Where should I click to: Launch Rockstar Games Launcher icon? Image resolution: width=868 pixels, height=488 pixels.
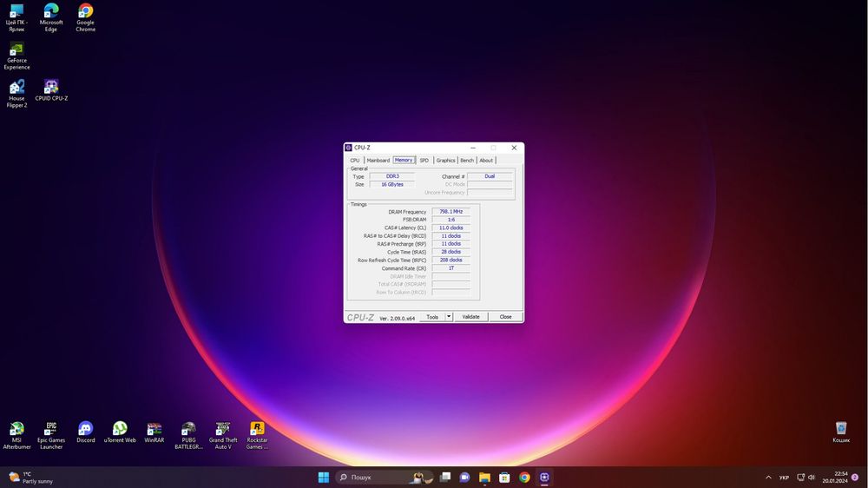point(257,429)
